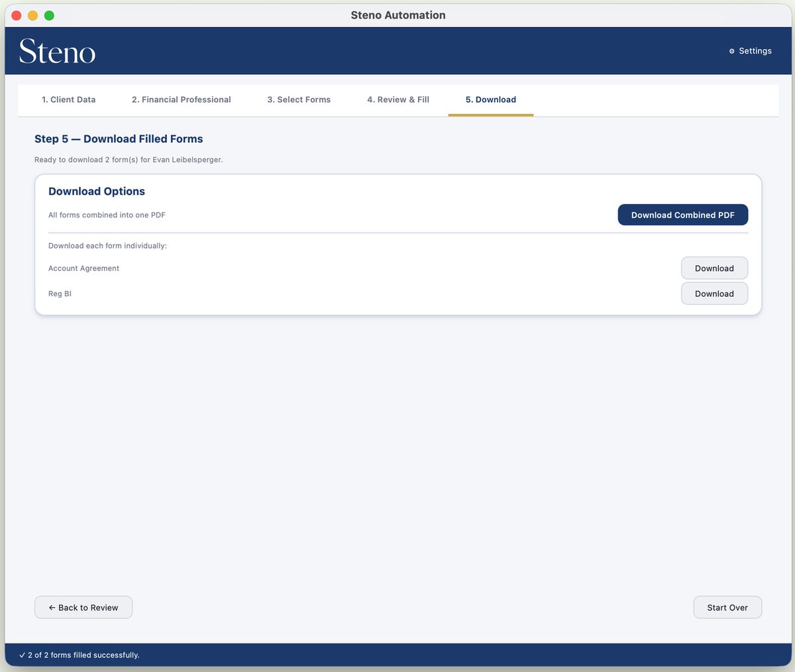Switch to the 1. Client Data tab

click(x=68, y=99)
